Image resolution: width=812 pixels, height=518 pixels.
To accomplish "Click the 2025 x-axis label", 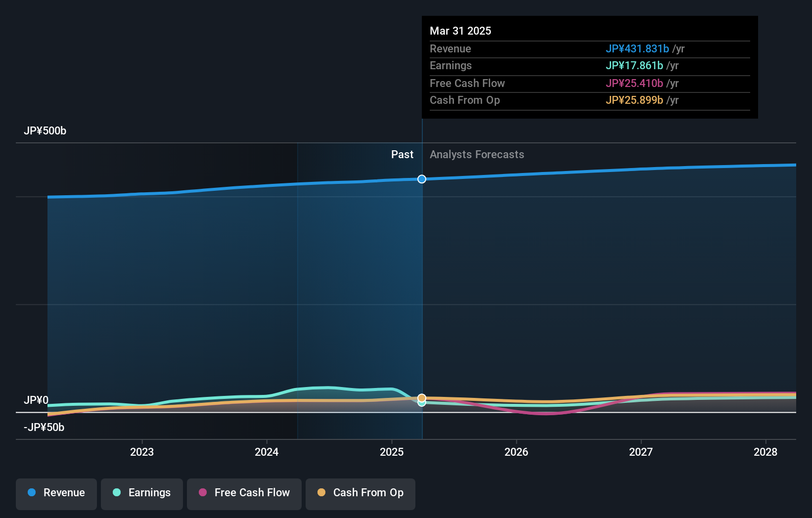I will 392,452.
